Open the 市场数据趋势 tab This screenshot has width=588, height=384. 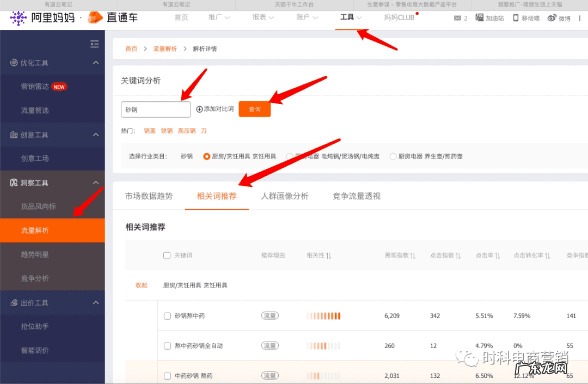pos(149,196)
